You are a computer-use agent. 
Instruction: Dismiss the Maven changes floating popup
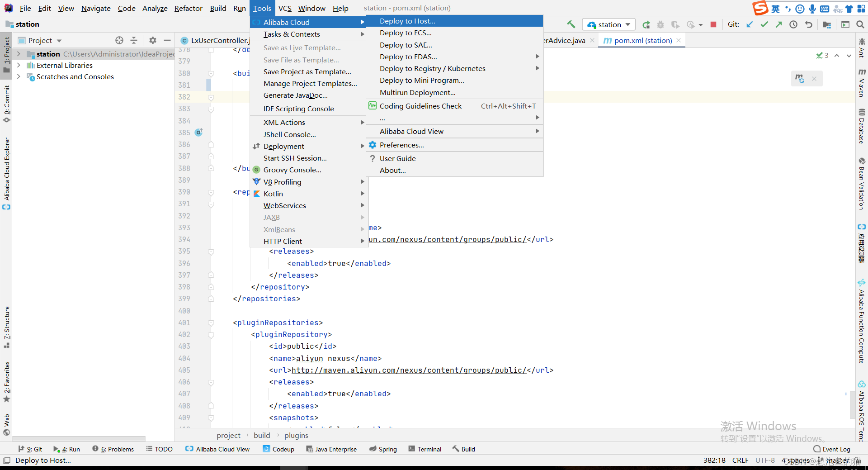tap(814, 79)
